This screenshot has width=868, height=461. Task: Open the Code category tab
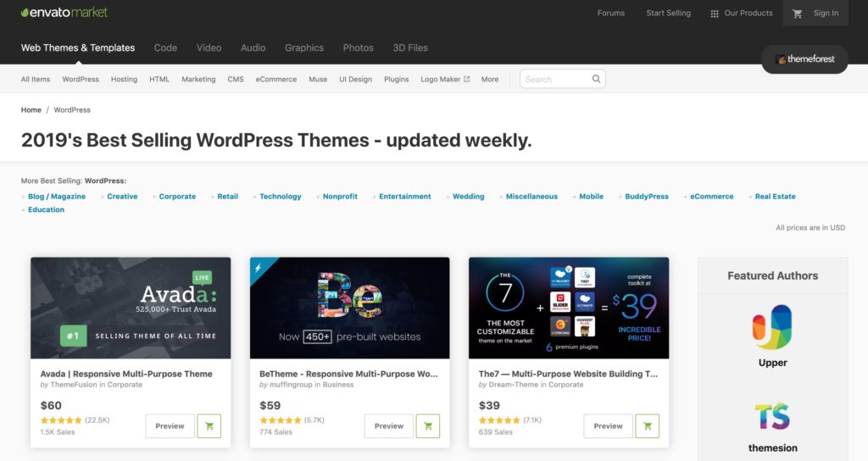(165, 48)
